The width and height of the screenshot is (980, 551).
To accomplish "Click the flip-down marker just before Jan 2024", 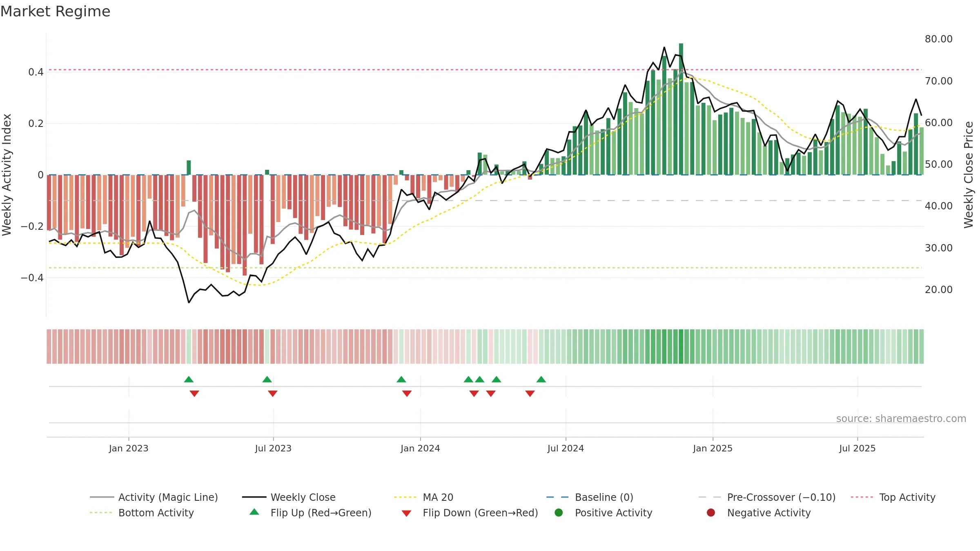I will 407,393.
